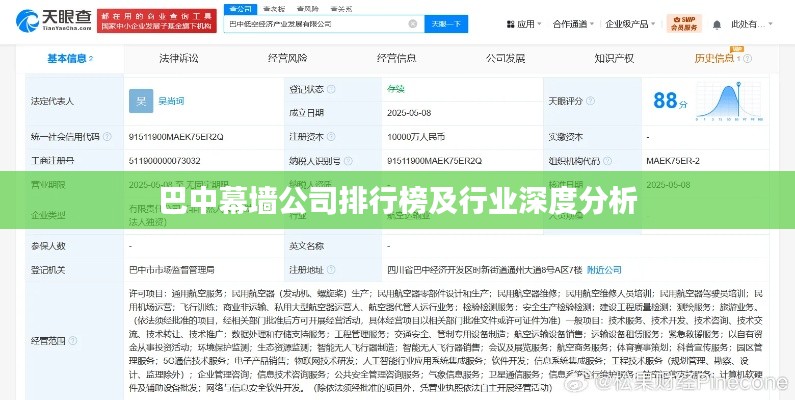Screen dimensions: 795x400
Task: Show help for 纳税人识别号
Action: [348, 161]
